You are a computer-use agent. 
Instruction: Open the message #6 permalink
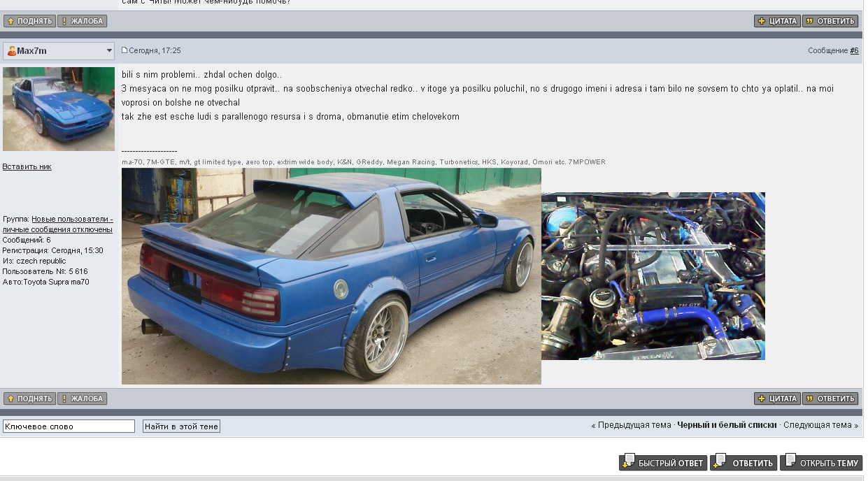pos(854,51)
